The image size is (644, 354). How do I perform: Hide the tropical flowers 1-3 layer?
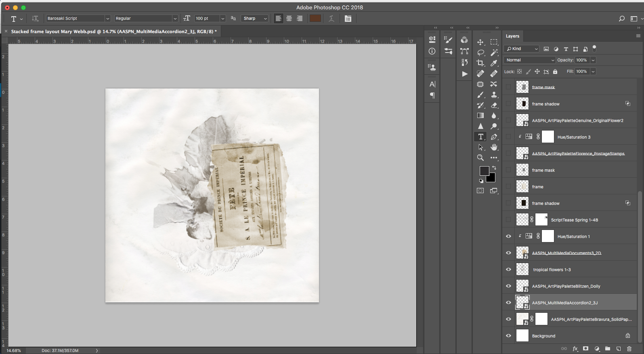tap(509, 270)
